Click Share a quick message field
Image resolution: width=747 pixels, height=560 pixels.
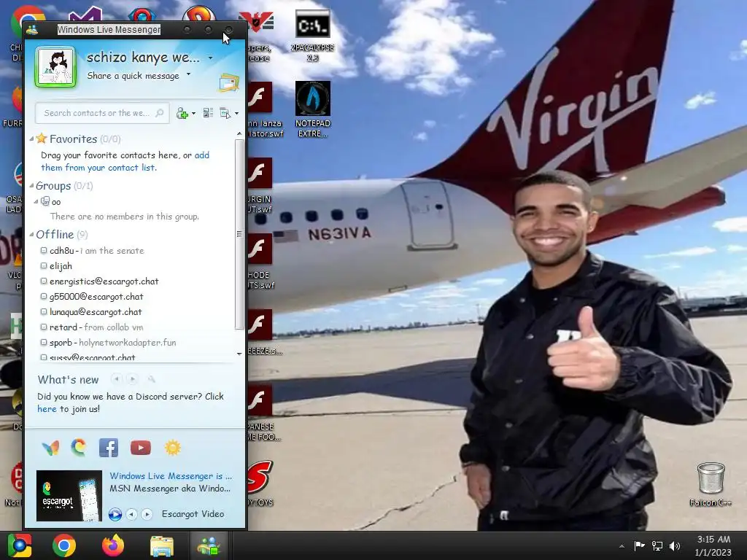(133, 76)
